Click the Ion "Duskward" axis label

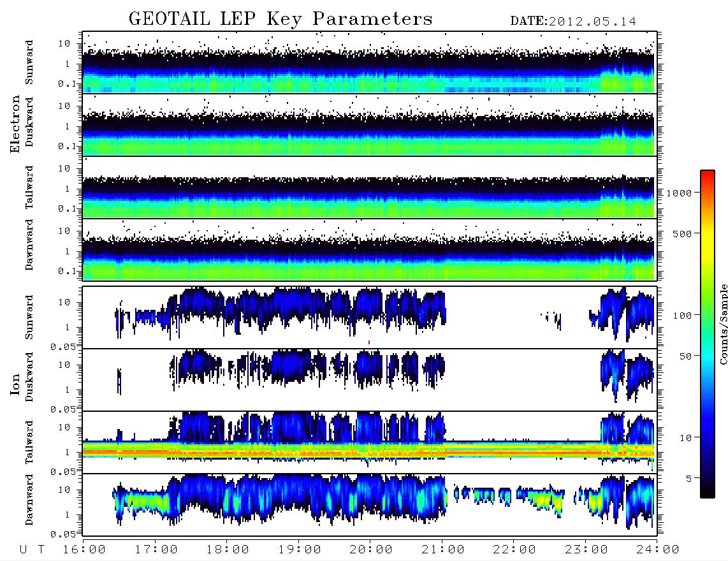[29, 377]
